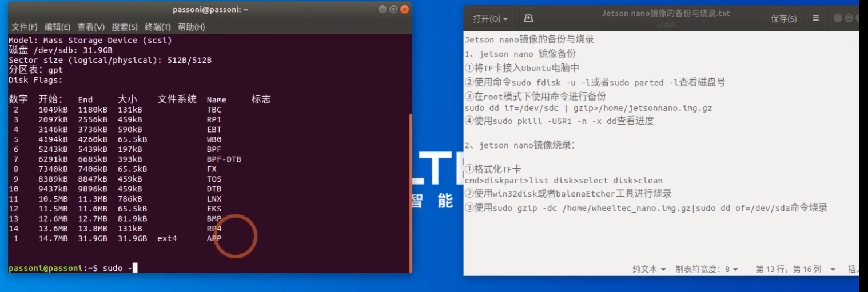
Task: Click the line '①将TF卡接入Ubuntu电脑中'
Action: (x=522, y=68)
